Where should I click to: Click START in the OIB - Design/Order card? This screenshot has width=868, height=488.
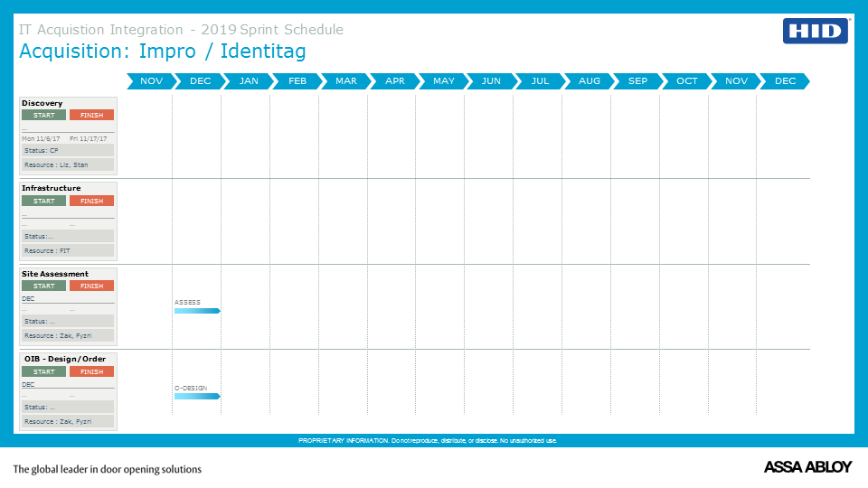click(43, 371)
